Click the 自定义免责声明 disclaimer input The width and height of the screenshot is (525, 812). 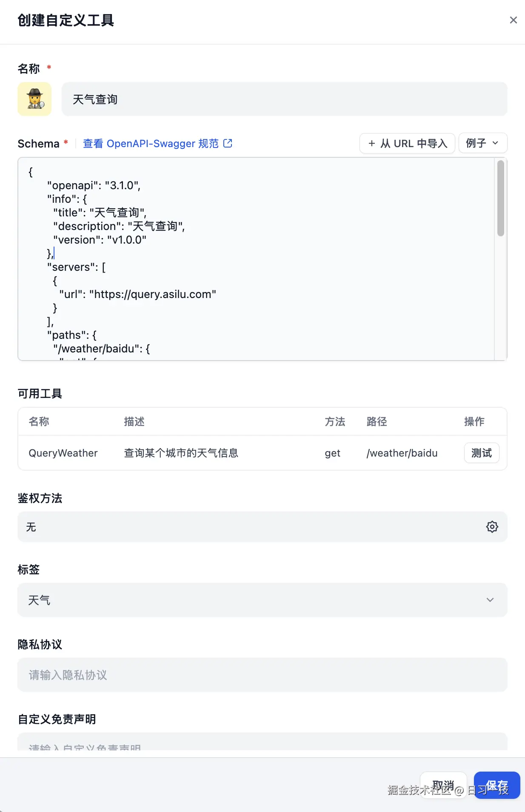[262, 743]
